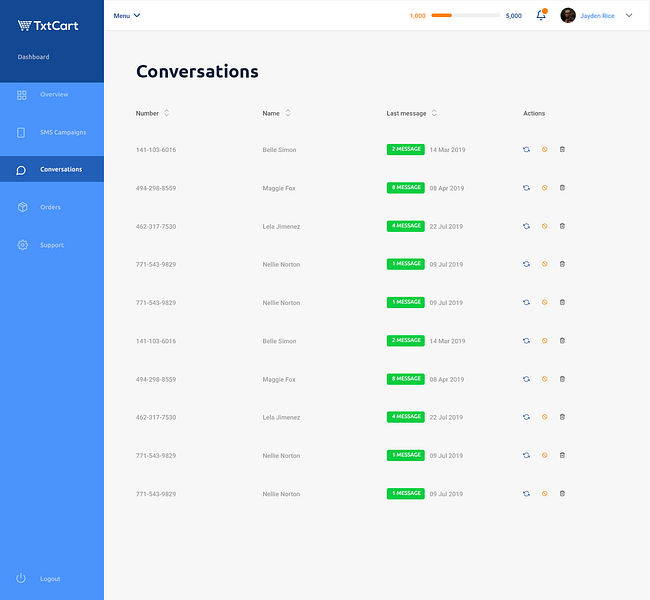Click Logout at sidebar bottom
The width and height of the screenshot is (650, 600).
[x=50, y=578]
